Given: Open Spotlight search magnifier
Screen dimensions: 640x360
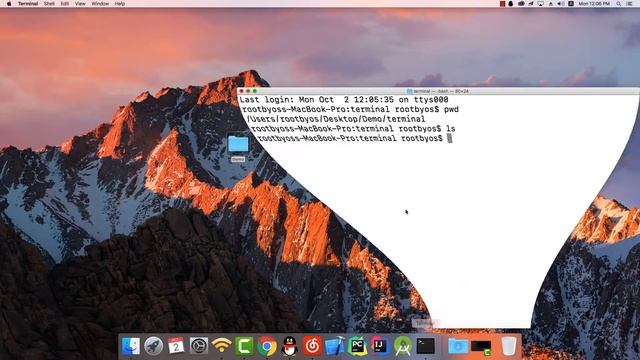Looking at the screenshot, I should [x=619, y=4].
